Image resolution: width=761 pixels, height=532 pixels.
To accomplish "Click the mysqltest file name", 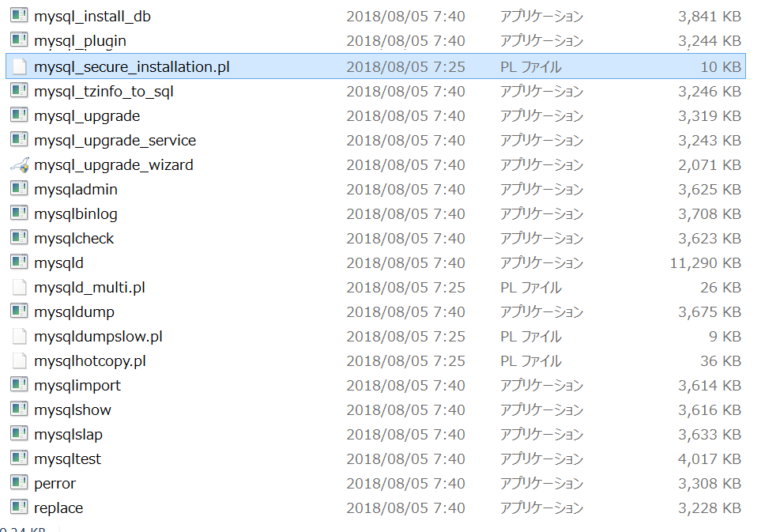I will tap(67, 458).
